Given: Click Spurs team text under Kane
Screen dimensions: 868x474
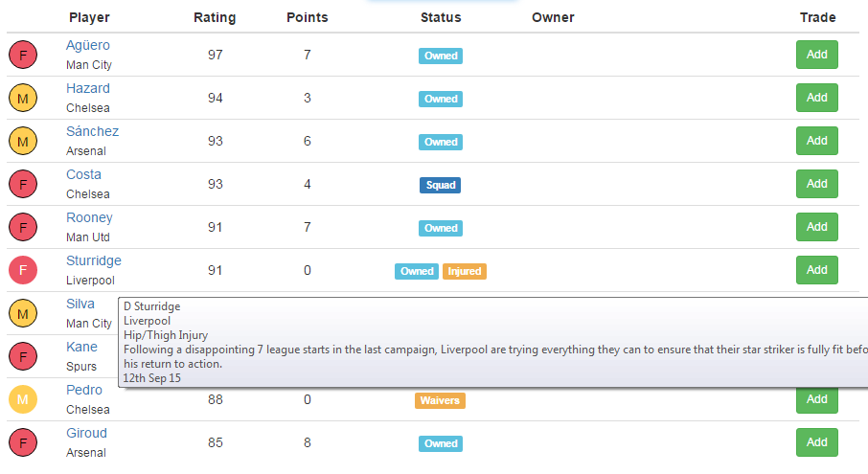Looking at the screenshot, I should pyautogui.click(x=81, y=367).
